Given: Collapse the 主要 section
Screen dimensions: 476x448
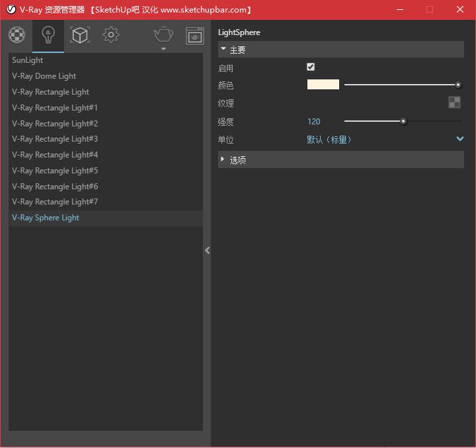Looking at the screenshot, I should pyautogui.click(x=341, y=50).
